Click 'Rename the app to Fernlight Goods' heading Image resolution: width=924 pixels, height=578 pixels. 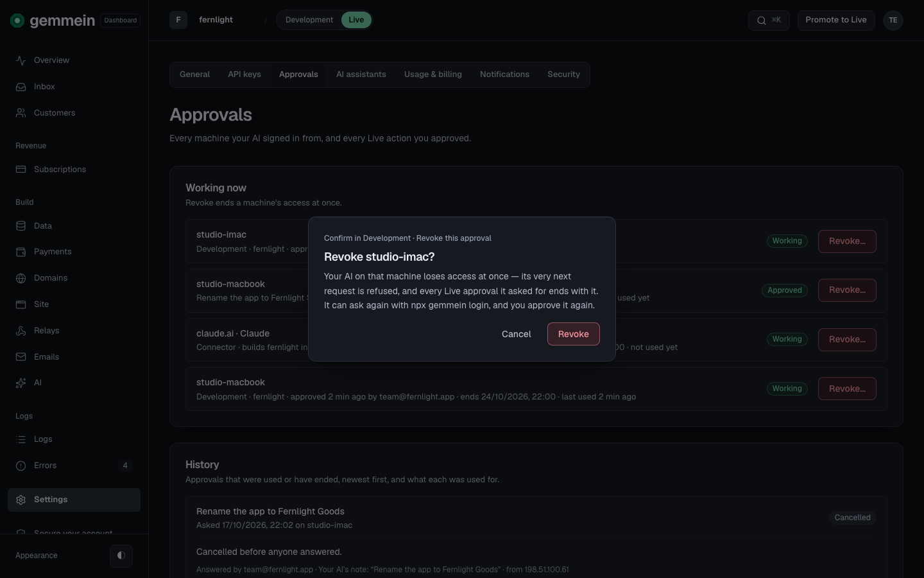pos(270,511)
